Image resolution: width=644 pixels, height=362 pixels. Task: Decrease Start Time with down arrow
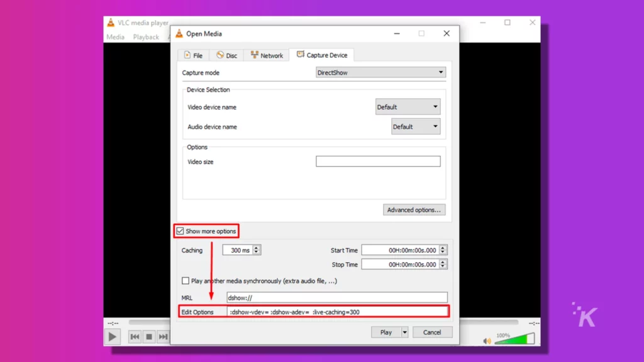443,253
